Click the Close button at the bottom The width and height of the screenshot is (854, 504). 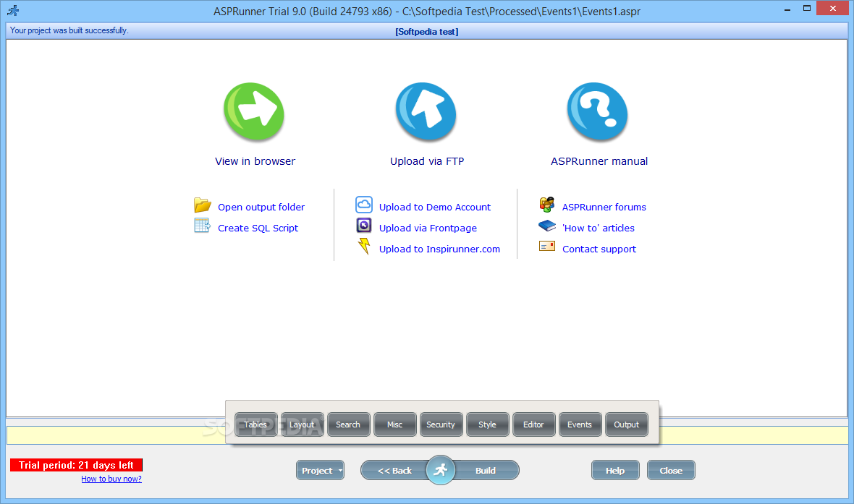[671, 470]
